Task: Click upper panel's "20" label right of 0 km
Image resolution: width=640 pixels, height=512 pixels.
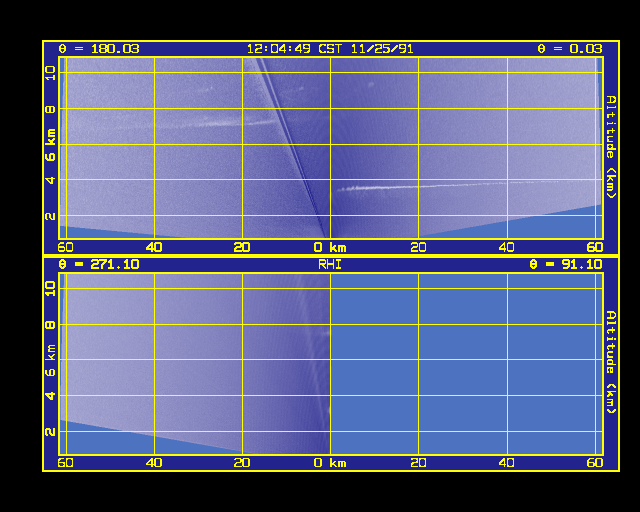Action: tap(418, 247)
